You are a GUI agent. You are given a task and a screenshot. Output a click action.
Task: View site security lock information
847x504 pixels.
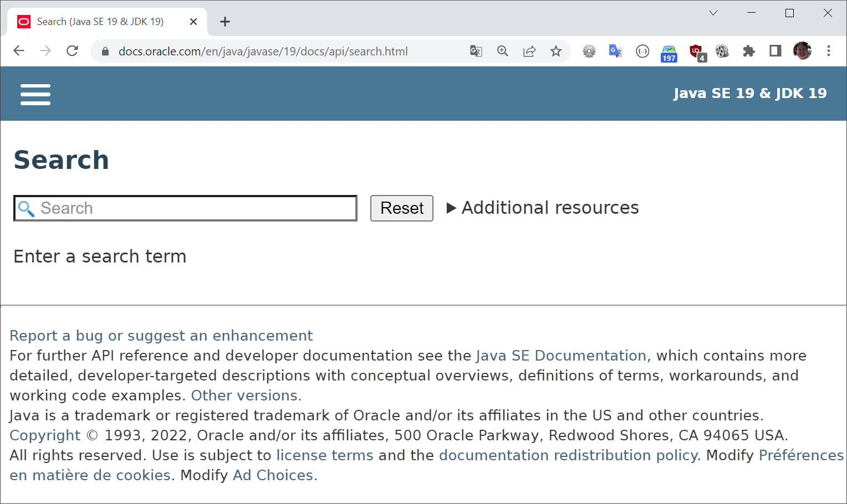[105, 52]
